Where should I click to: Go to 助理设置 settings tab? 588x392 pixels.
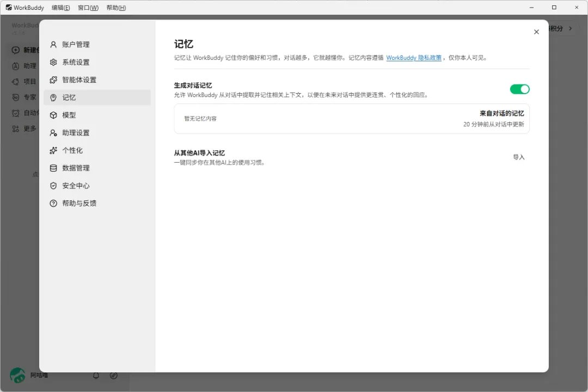click(x=97, y=133)
